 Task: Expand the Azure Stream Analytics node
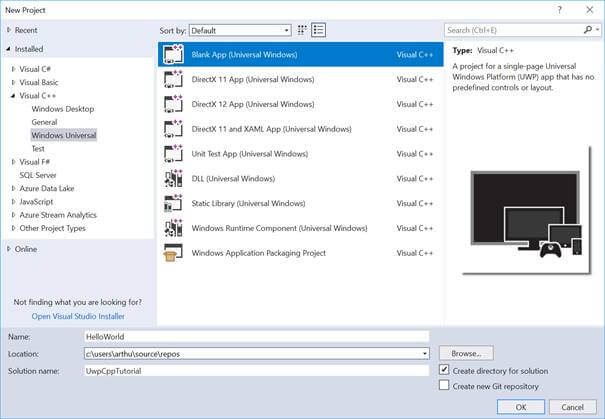tap(14, 215)
